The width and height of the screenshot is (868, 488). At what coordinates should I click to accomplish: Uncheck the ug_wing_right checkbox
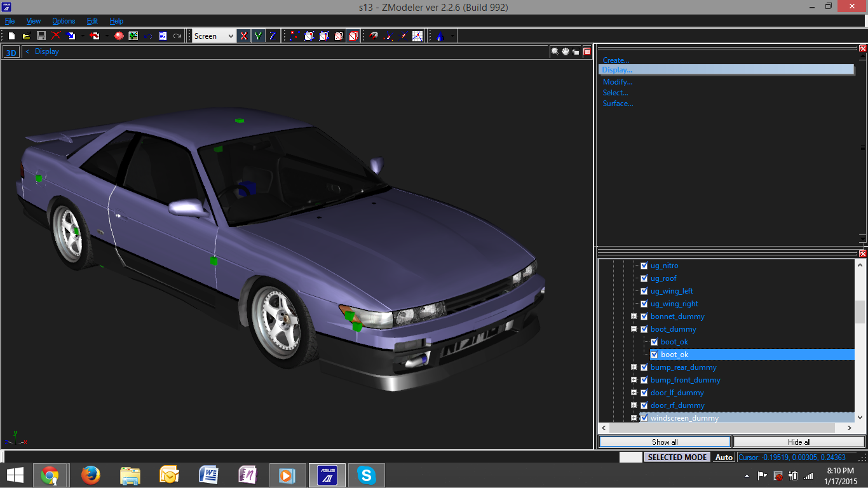pos(644,304)
